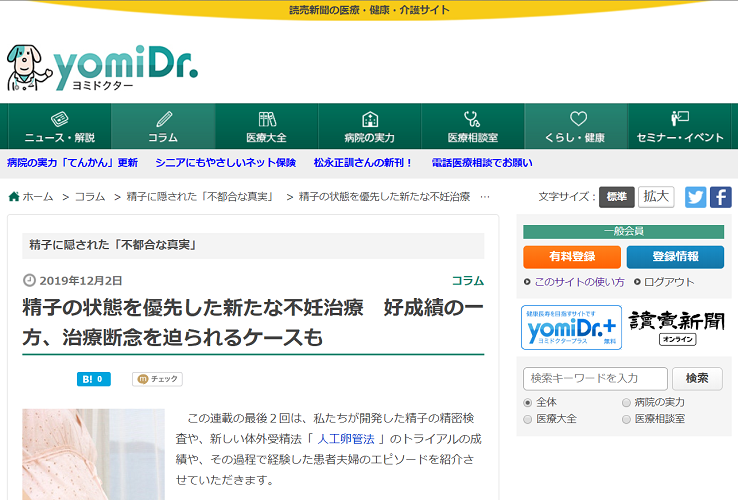Open このサイトの使い方 link
Viewport: 738px width, 500px height.
coord(579,282)
